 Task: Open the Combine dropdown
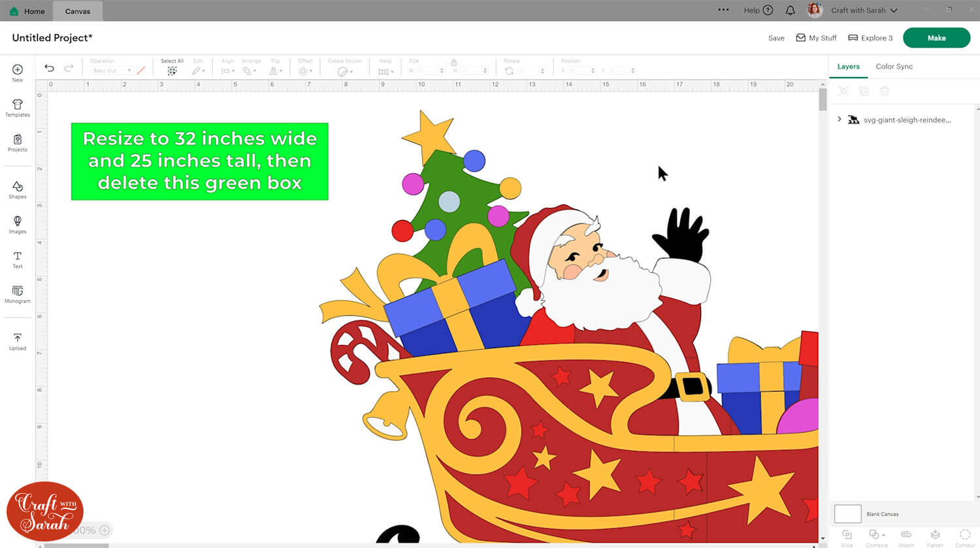pos(876,538)
